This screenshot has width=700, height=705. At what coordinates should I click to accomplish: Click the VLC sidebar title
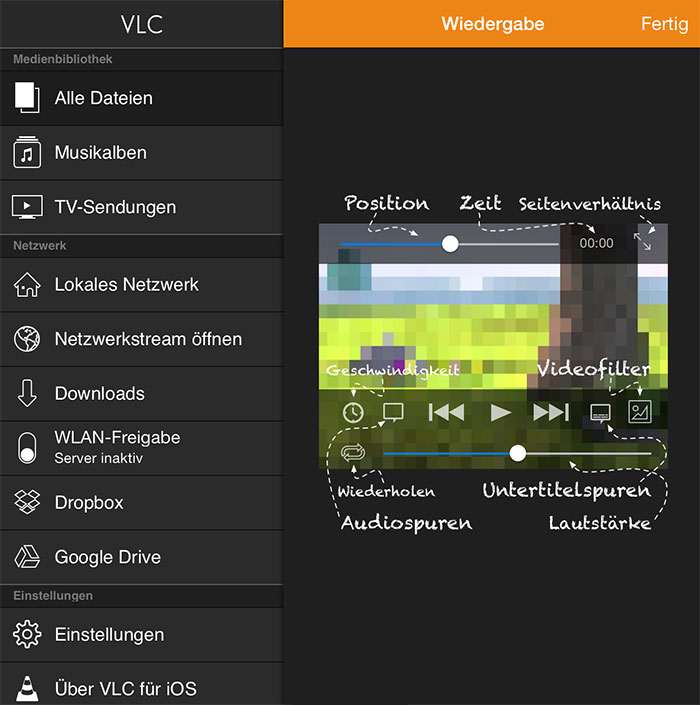pos(142,24)
